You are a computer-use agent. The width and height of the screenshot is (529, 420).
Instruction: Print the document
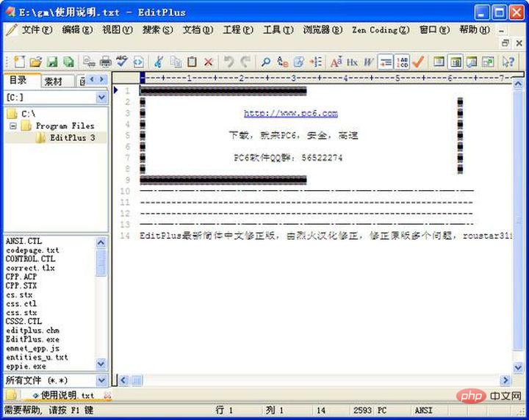click(x=106, y=62)
